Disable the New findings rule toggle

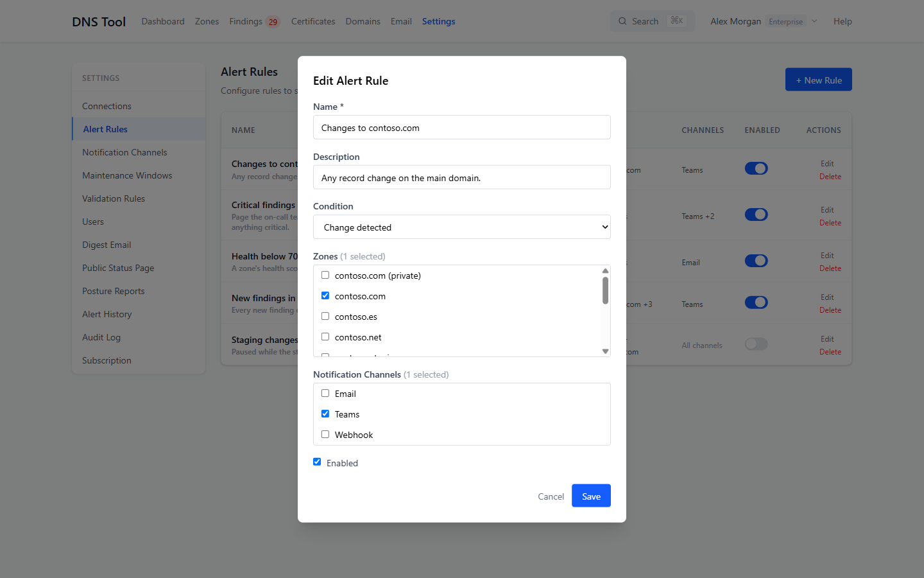757,302
